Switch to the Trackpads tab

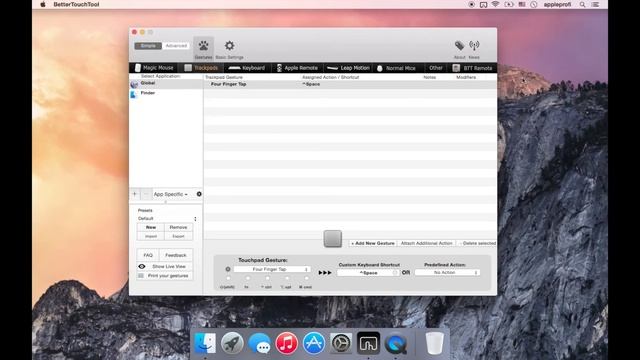[x=201, y=68]
